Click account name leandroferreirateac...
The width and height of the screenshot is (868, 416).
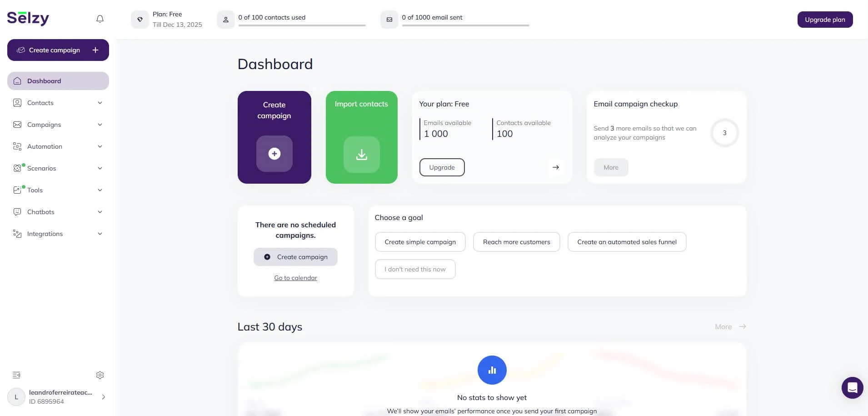pyautogui.click(x=60, y=392)
